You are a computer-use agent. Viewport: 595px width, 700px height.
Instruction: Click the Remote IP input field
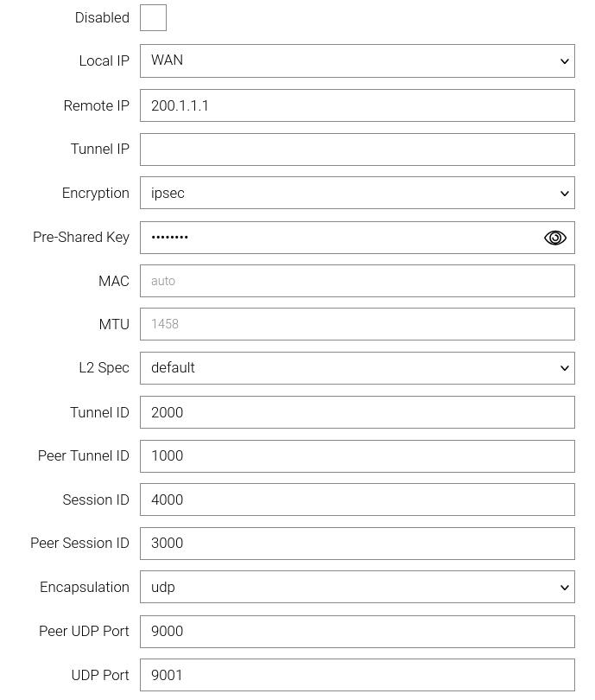tap(357, 105)
